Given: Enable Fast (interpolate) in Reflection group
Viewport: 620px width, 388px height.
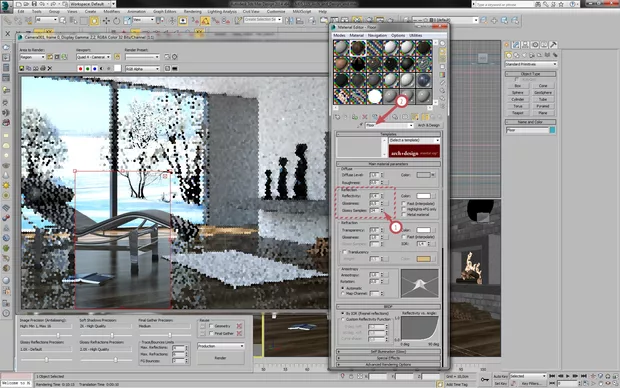Looking at the screenshot, I should click(x=404, y=203).
